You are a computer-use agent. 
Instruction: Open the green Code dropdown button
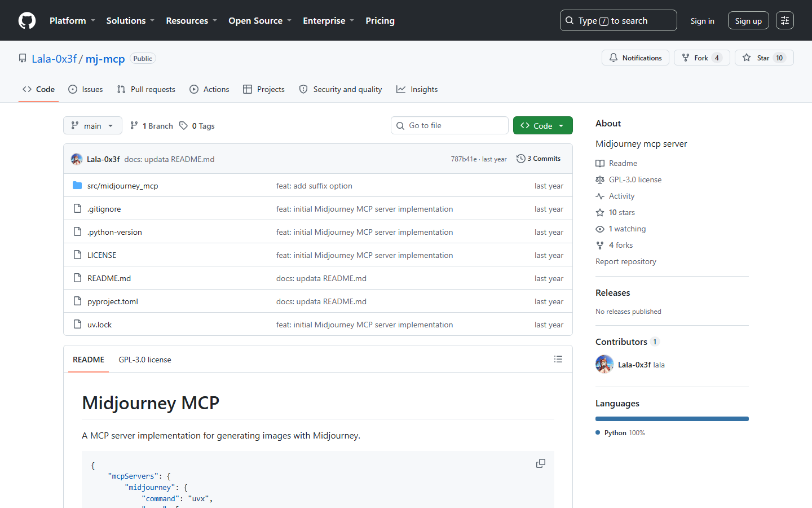click(542, 125)
